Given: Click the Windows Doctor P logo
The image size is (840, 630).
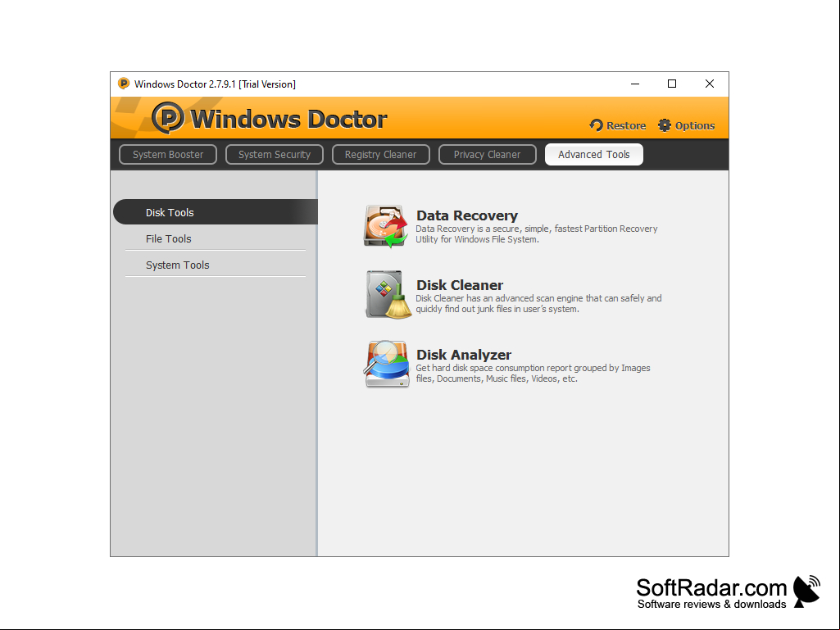Looking at the screenshot, I should pos(168,118).
